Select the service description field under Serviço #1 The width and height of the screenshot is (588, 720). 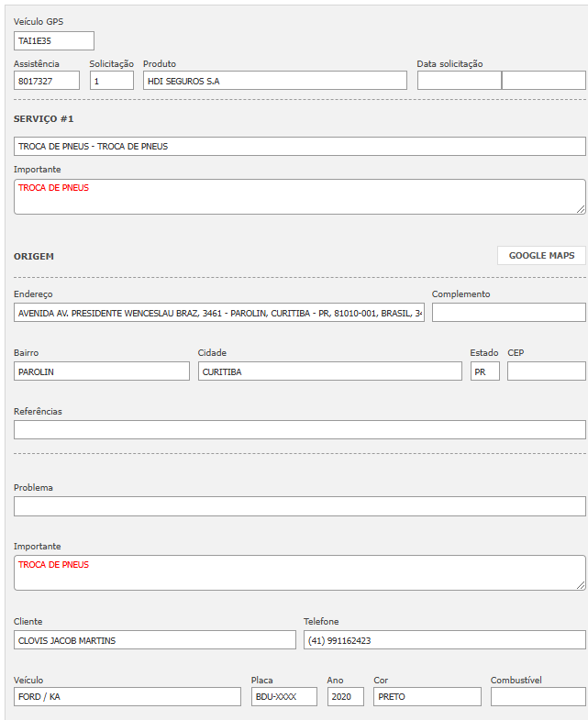(299, 147)
